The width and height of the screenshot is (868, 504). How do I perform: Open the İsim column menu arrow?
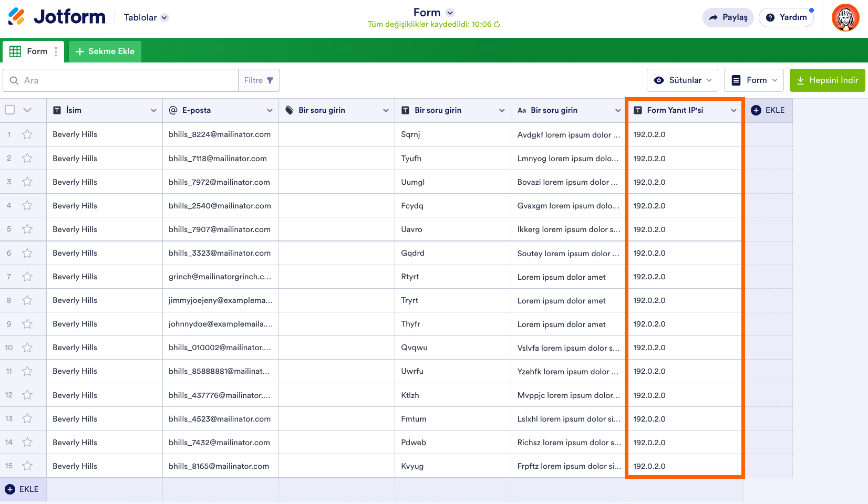[x=153, y=110]
